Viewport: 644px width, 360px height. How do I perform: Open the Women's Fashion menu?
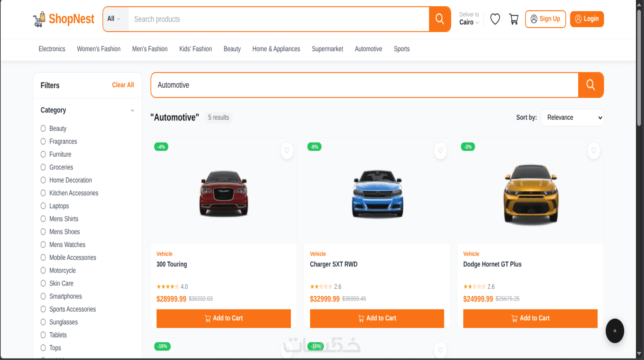click(x=99, y=49)
